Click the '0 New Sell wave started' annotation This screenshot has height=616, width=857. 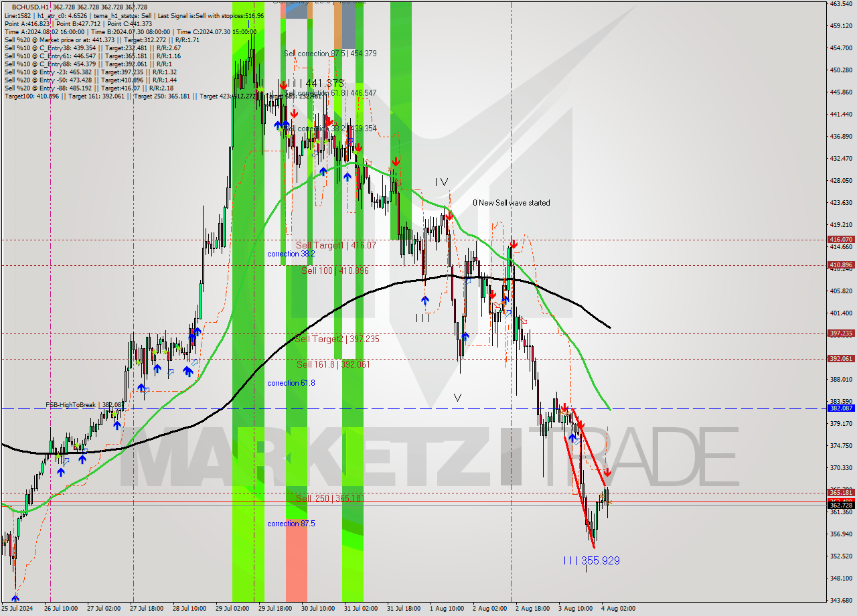point(512,203)
